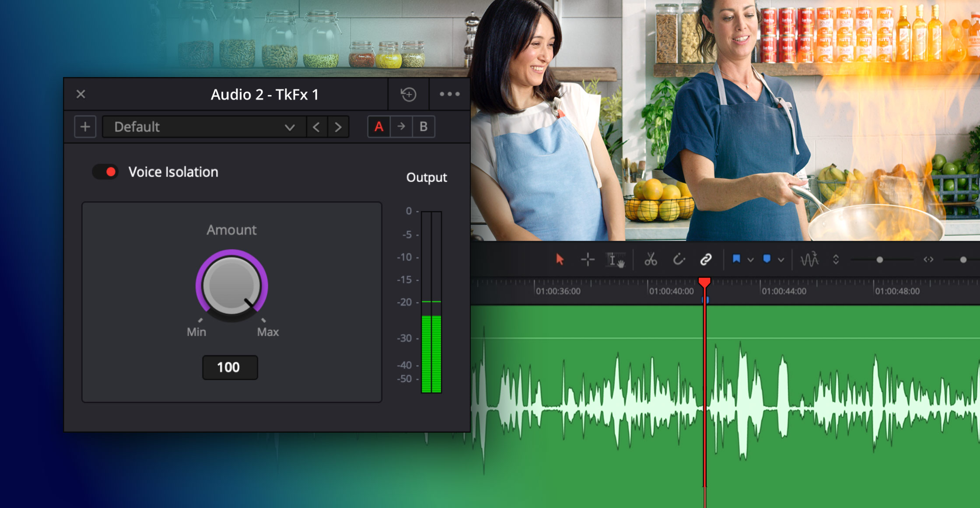
Task: Click the edit selection hand tool
Action: point(616,260)
